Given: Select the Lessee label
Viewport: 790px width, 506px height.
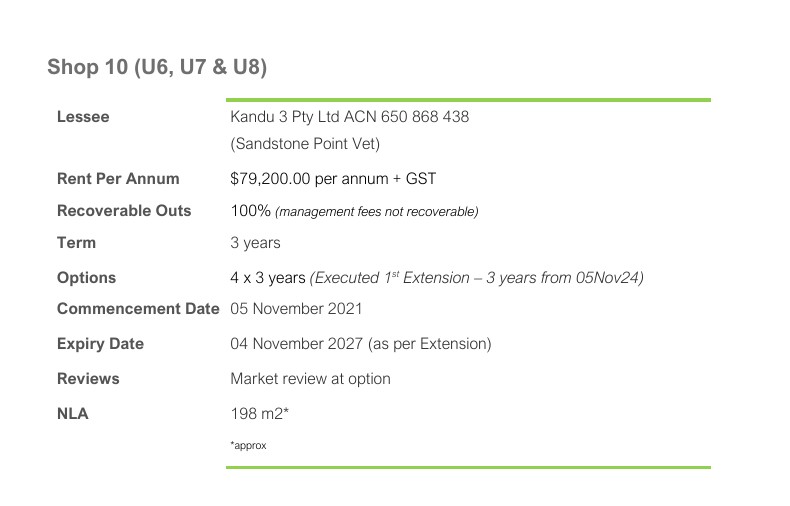Looking at the screenshot, I should (x=83, y=116).
